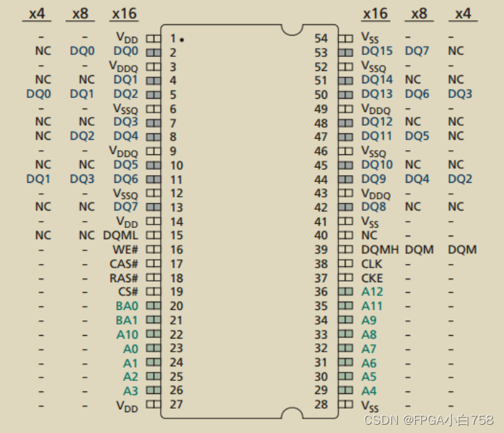The height and width of the screenshot is (433, 504).
Task: Select pin number 33 label
Action: click(x=320, y=334)
